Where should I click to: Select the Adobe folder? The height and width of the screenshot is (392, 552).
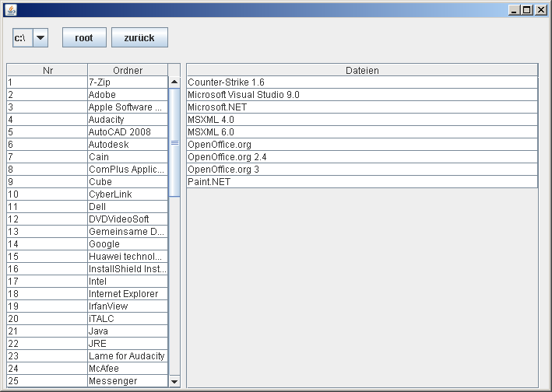point(128,95)
